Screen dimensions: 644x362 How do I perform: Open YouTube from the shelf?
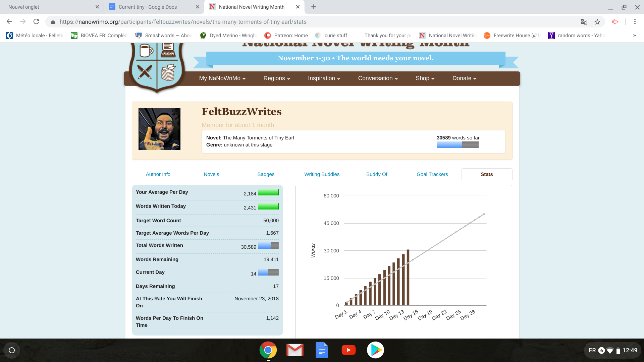348,350
